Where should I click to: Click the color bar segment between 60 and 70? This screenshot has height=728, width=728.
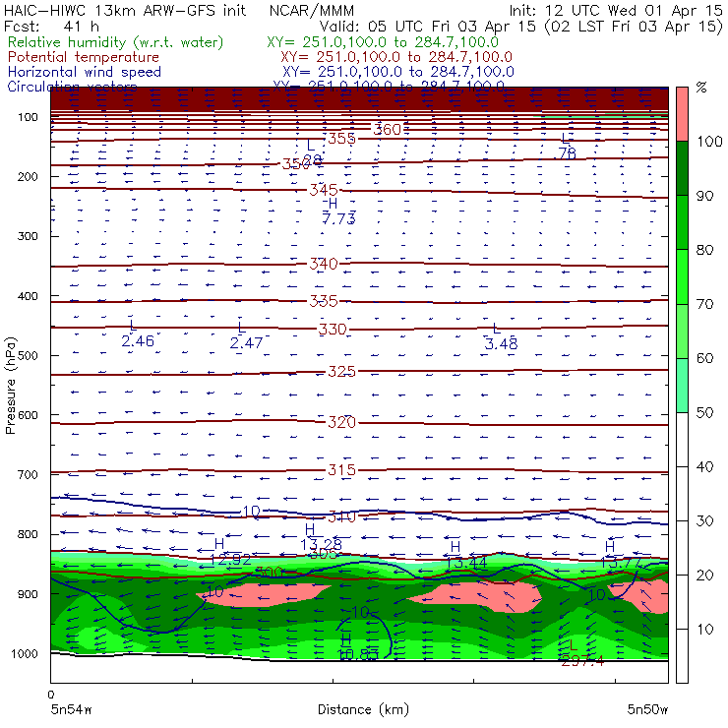click(682, 331)
